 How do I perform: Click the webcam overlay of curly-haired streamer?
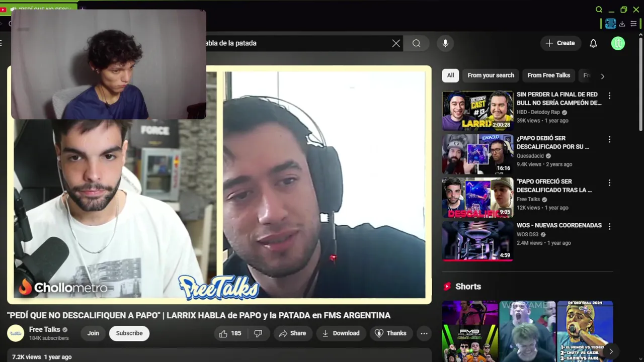coord(109,64)
